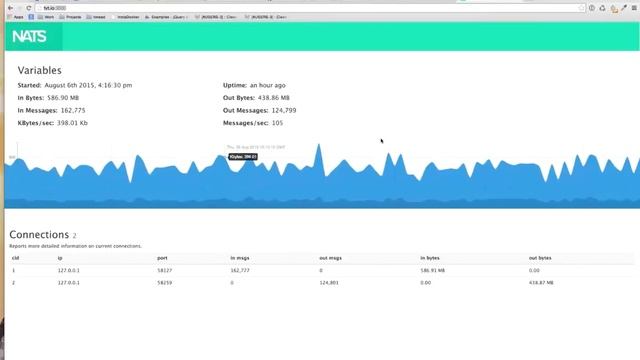The image size is (640, 360).
Task: Select the Out Messages 124,799 value
Action: pos(284,111)
